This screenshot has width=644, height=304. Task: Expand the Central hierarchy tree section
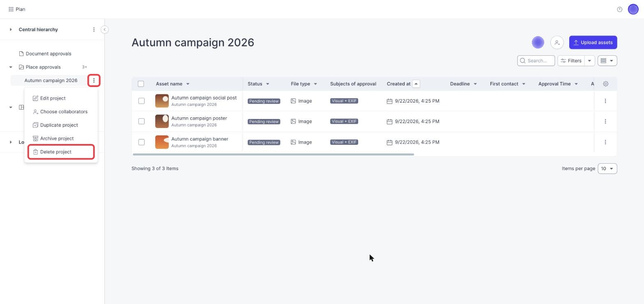point(11,30)
